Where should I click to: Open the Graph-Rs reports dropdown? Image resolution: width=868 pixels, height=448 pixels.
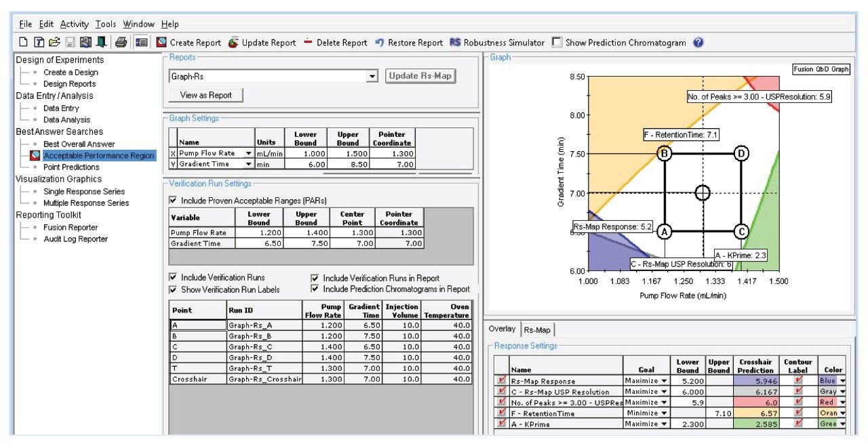point(372,77)
